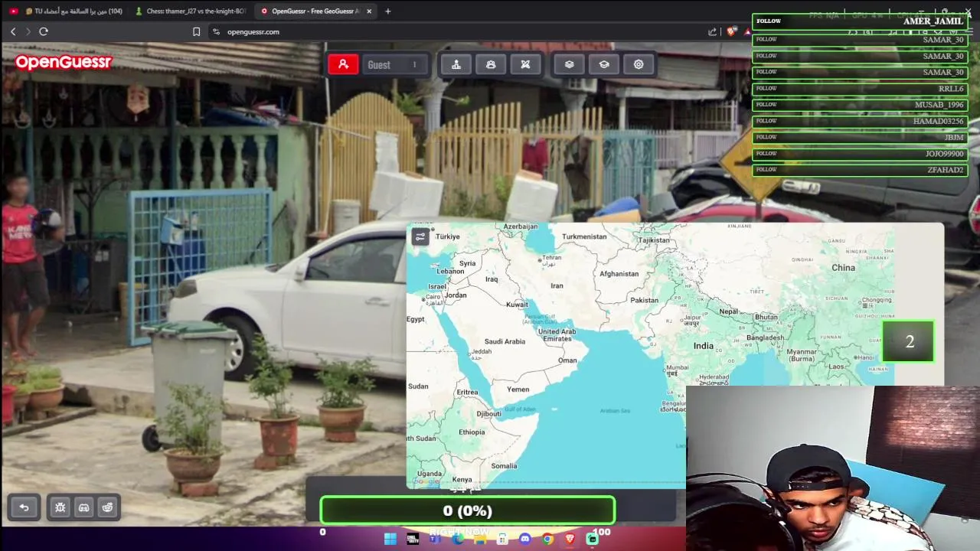980x551 pixels.
Task: Click the map options slider icon
Action: coord(420,236)
